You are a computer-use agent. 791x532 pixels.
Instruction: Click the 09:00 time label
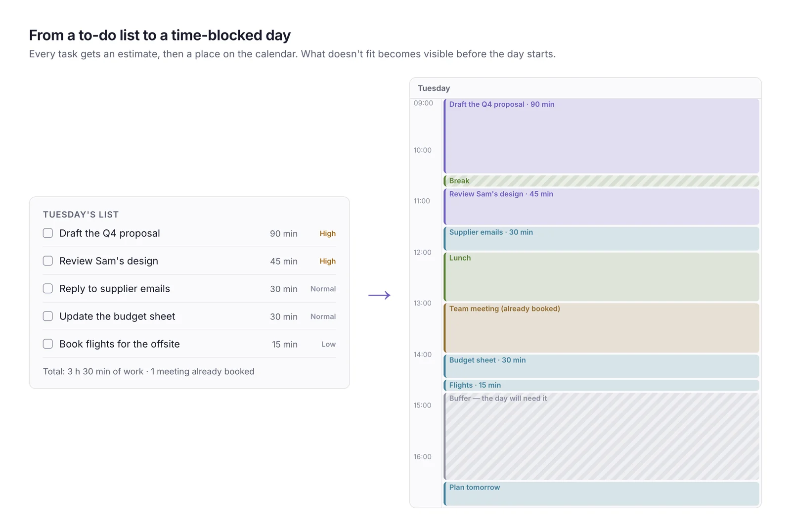423,103
